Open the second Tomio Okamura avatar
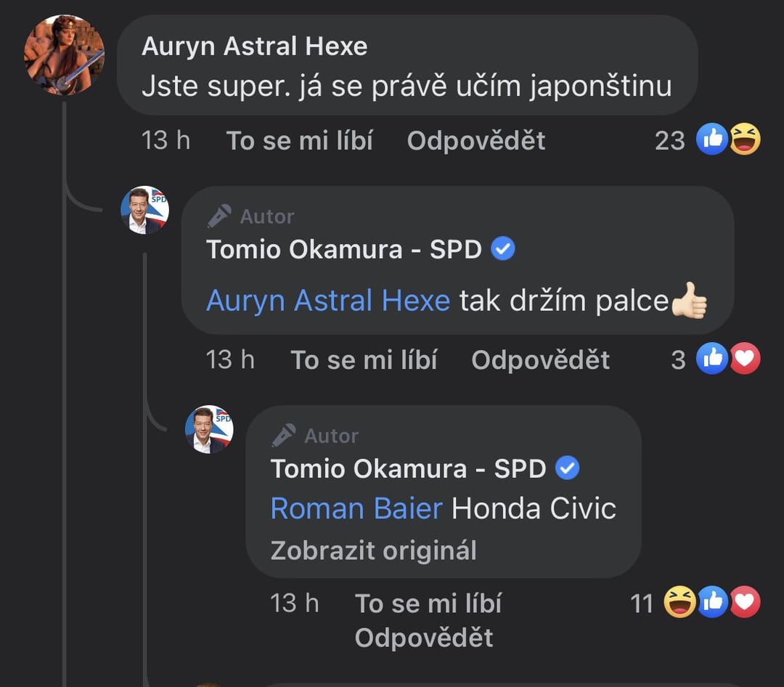784x687 pixels. pyautogui.click(x=209, y=429)
